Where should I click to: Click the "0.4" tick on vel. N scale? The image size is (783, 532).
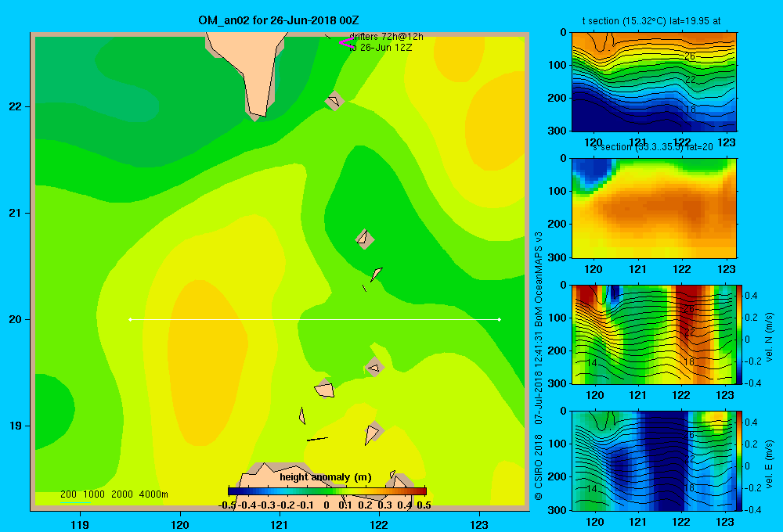click(x=751, y=296)
